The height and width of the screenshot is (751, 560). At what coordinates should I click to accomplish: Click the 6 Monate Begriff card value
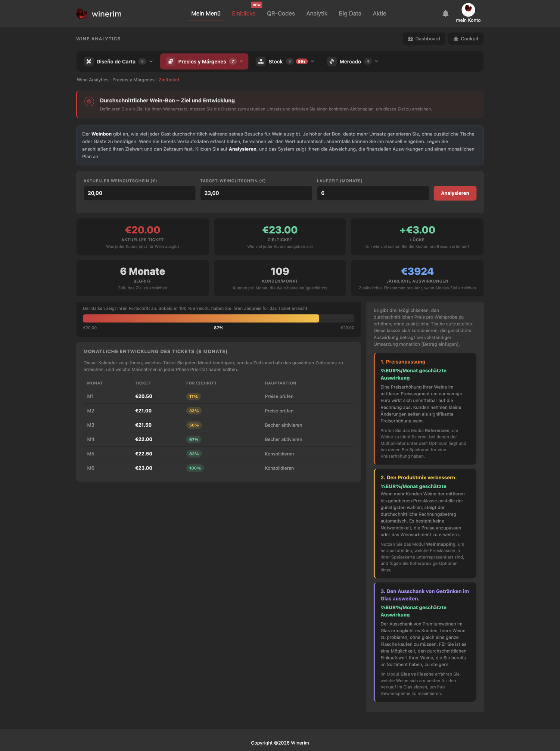pos(142,271)
